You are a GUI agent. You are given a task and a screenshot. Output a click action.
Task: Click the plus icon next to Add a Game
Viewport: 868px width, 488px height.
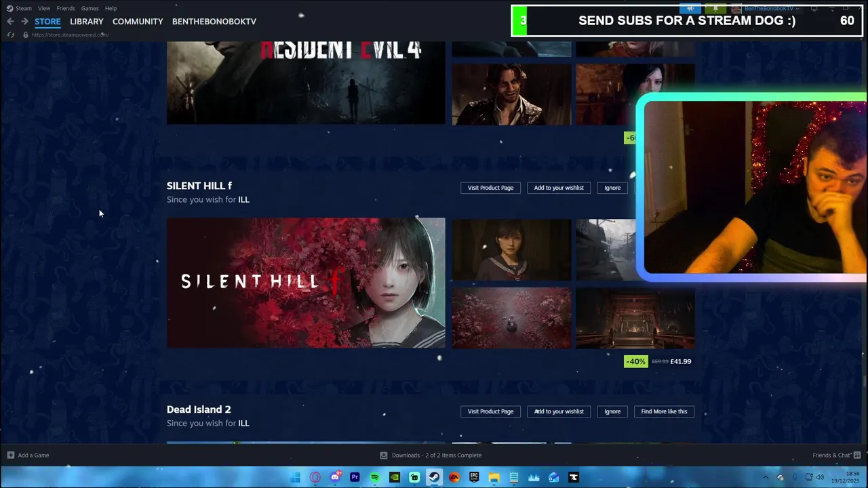(x=10, y=455)
